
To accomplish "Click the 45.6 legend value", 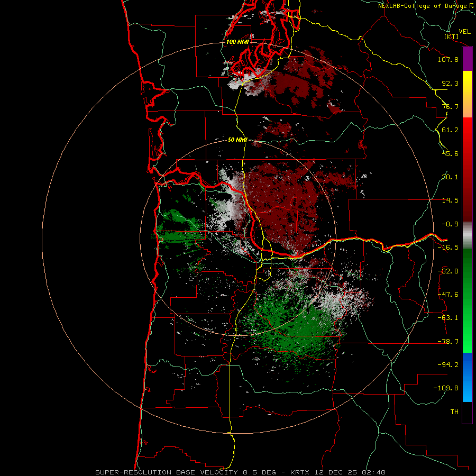I will 450,153.
